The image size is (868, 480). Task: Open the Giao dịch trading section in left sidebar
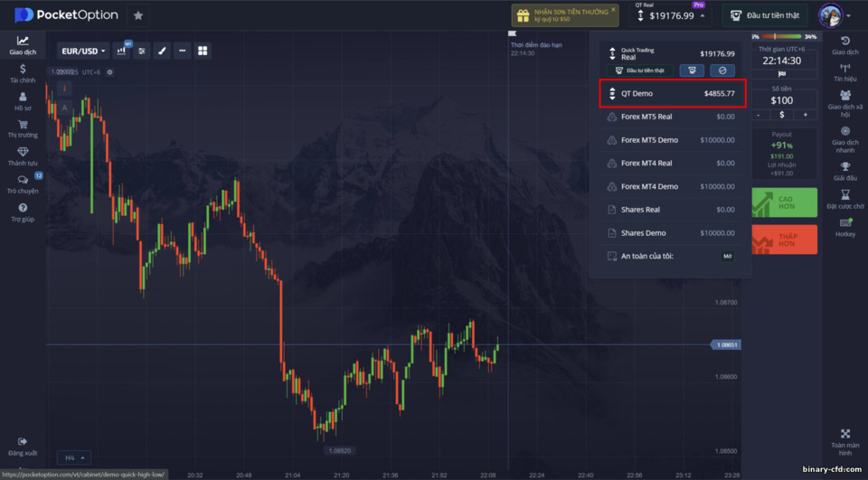coord(22,45)
